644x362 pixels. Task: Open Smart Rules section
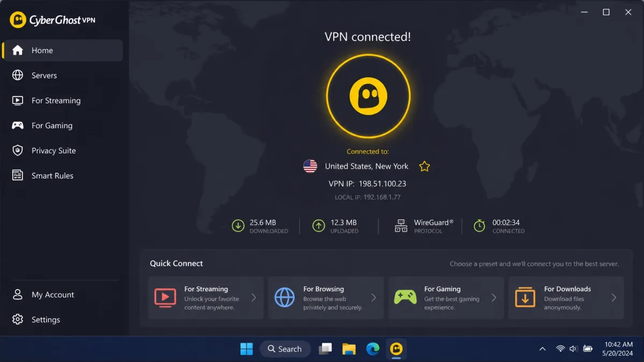pyautogui.click(x=62, y=175)
